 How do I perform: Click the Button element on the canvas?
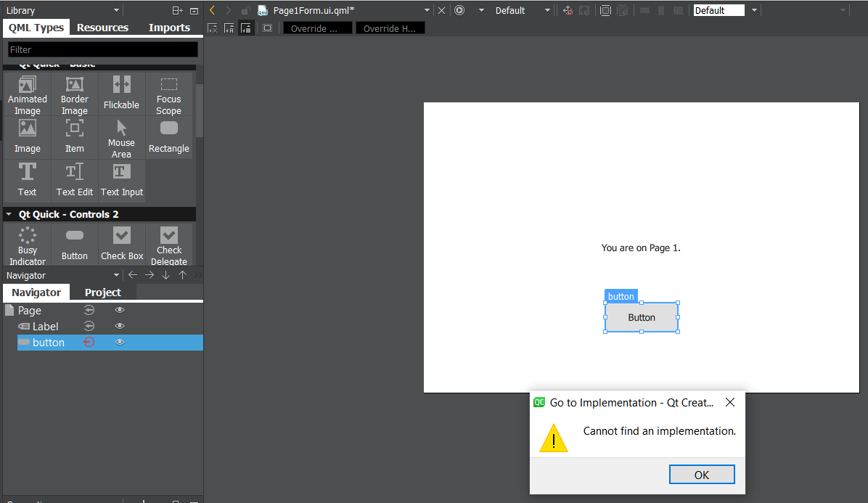point(642,318)
